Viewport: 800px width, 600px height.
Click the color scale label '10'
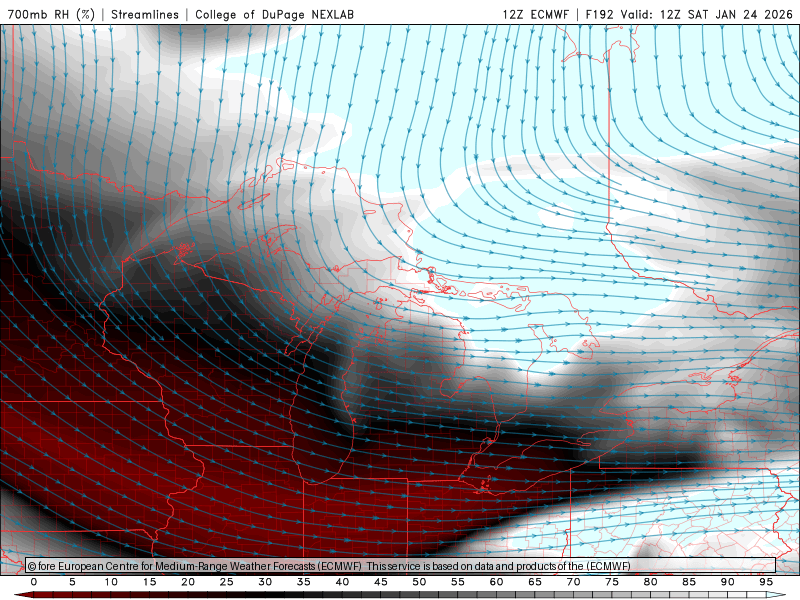pyautogui.click(x=111, y=582)
